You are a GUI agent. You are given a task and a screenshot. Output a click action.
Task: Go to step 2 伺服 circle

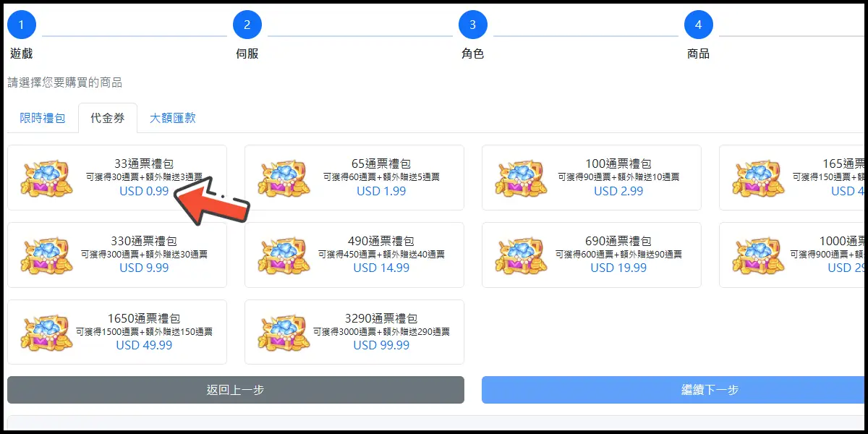tap(247, 25)
